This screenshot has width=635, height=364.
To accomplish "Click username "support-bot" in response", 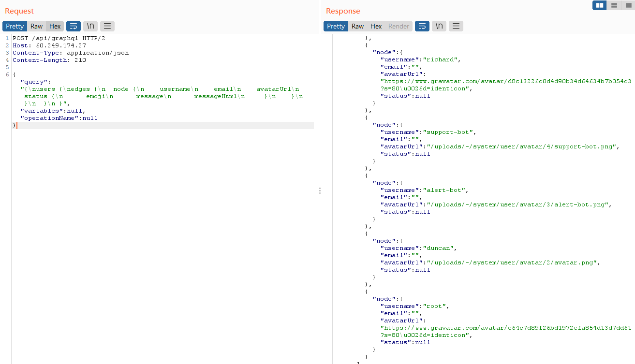I will 448,132.
